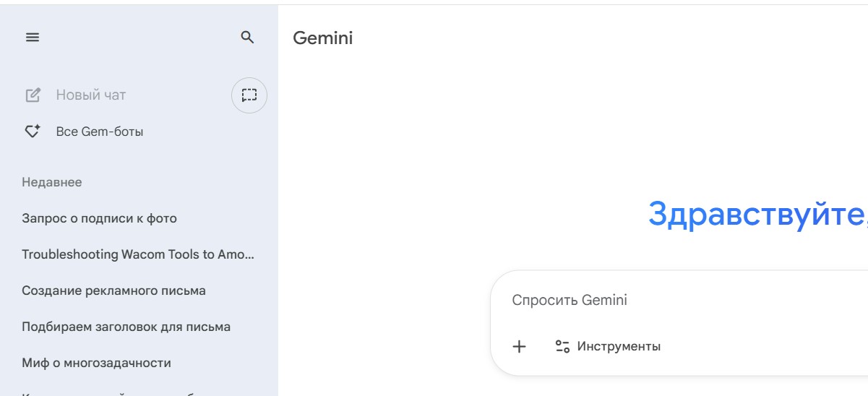The image size is (868, 396).
Task: Click the pencil icon for new chat
Action: (33, 95)
